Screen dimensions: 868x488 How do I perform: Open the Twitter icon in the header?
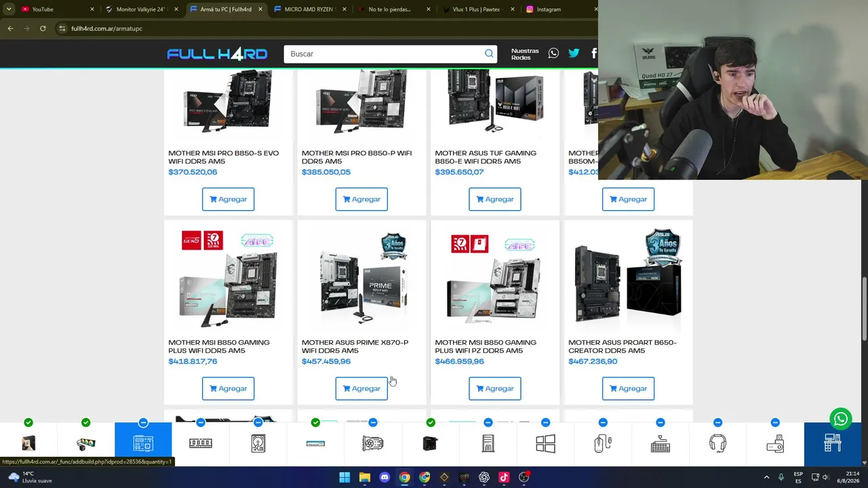(x=574, y=54)
